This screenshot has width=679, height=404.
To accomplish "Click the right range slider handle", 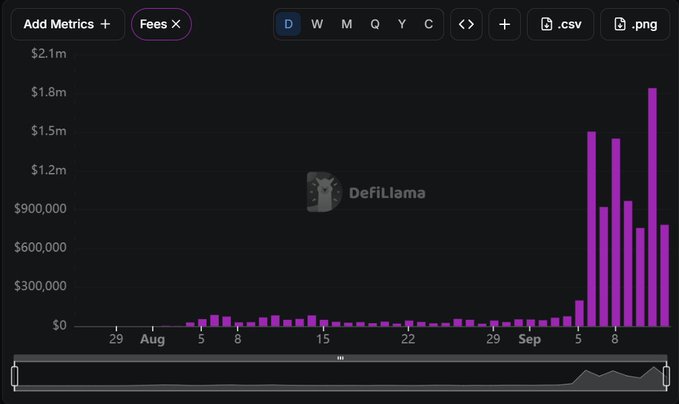I will pyautogui.click(x=666, y=376).
